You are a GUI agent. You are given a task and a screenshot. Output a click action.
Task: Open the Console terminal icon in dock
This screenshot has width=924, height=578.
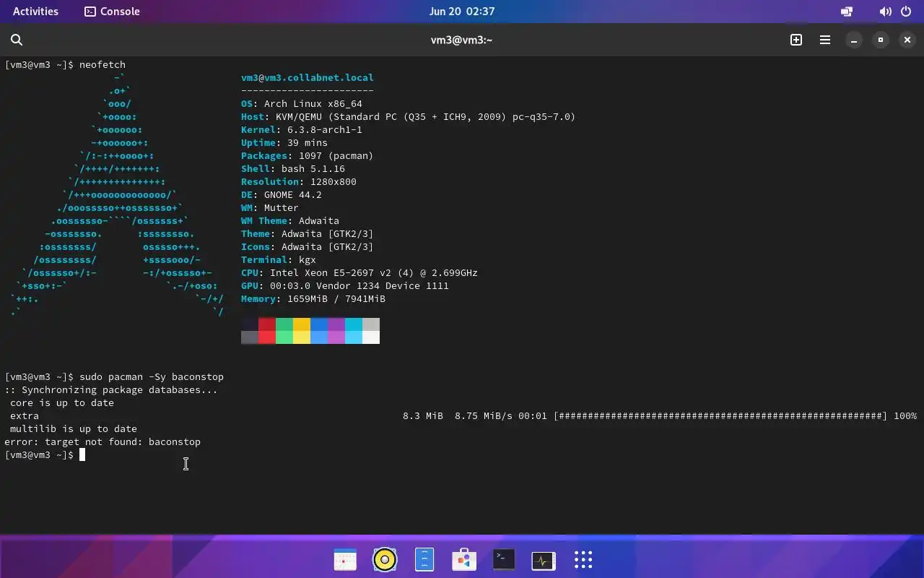504,560
